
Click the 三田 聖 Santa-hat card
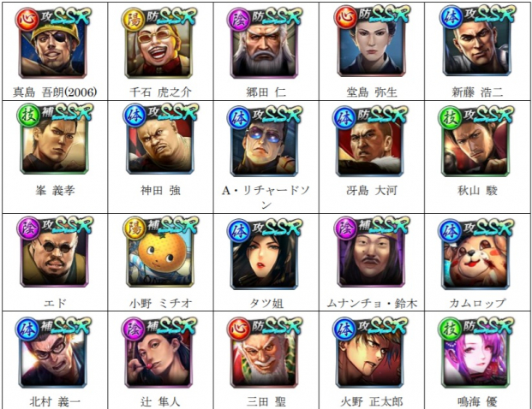click(265, 353)
